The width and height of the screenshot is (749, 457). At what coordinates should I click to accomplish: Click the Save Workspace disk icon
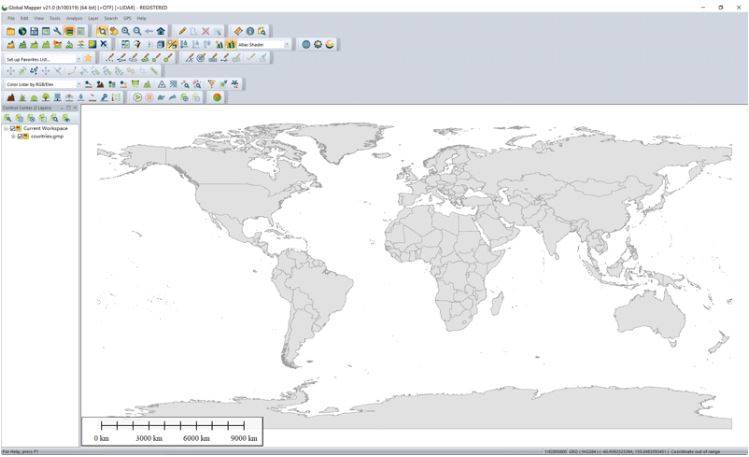click(x=33, y=31)
